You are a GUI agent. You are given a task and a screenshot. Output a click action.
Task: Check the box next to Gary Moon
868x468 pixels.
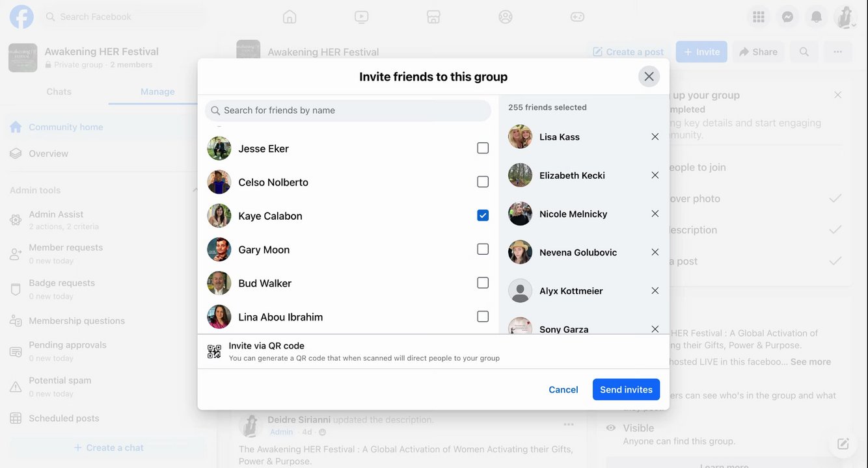(x=483, y=249)
